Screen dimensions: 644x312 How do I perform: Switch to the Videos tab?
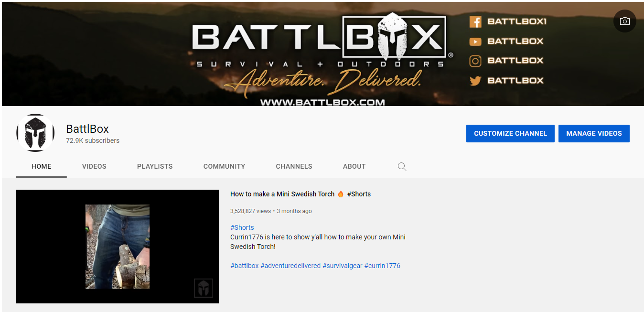[94, 166]
